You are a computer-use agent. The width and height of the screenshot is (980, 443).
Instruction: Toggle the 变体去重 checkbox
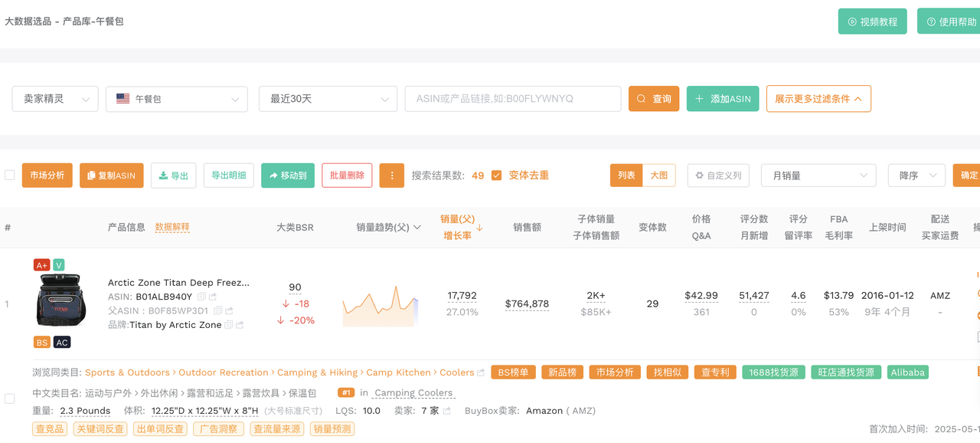(x=496, y=176)
